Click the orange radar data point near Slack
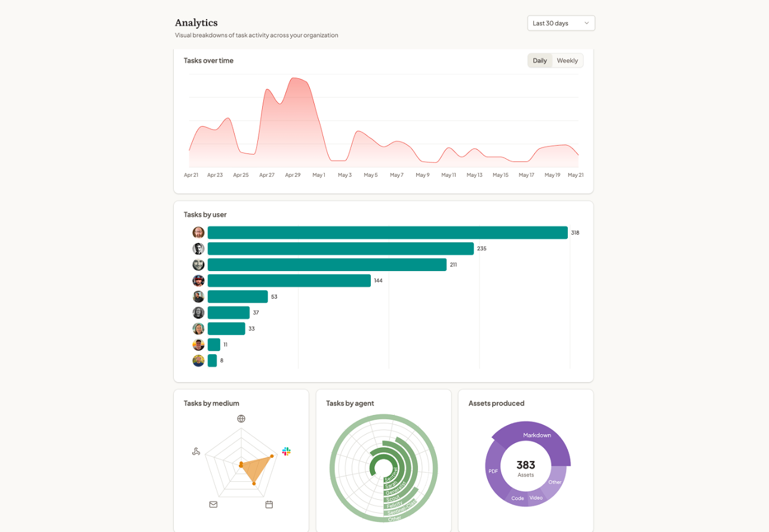Image resolution: width=769 pixels, height=532 pixels. pyautogui.click(x=272, y=456)
